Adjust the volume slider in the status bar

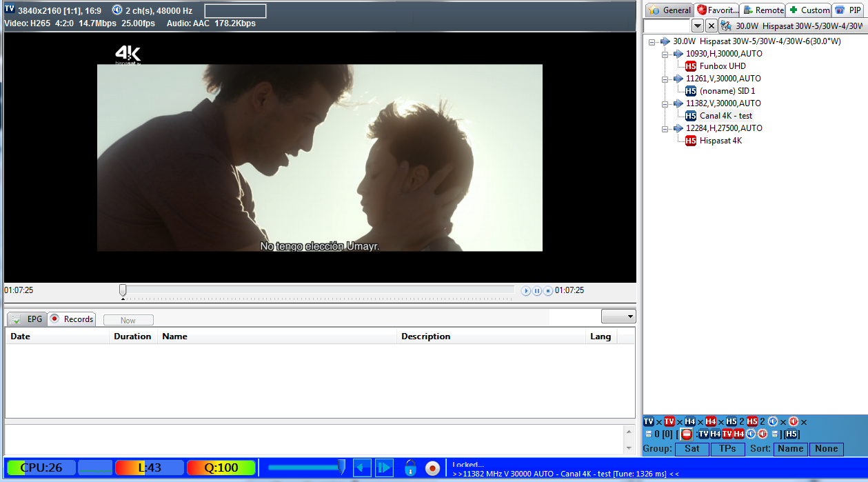[x=306, y=468]
